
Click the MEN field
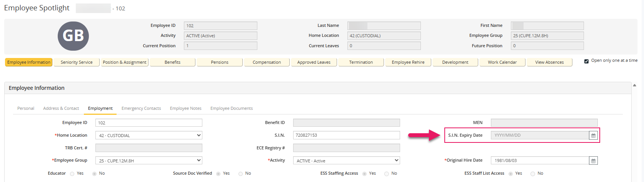(544, 123)
